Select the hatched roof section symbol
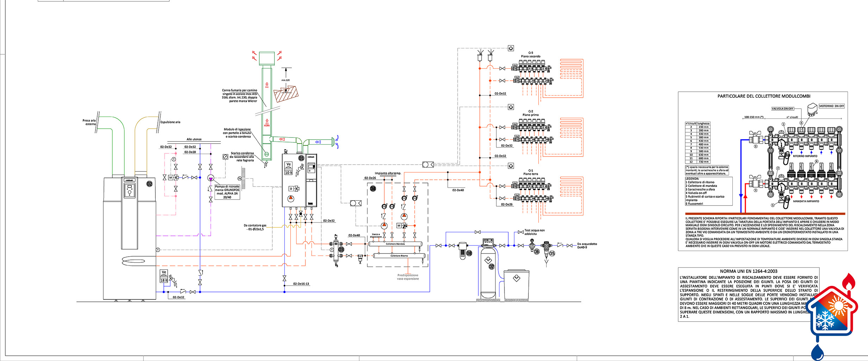 coord(286,94)
